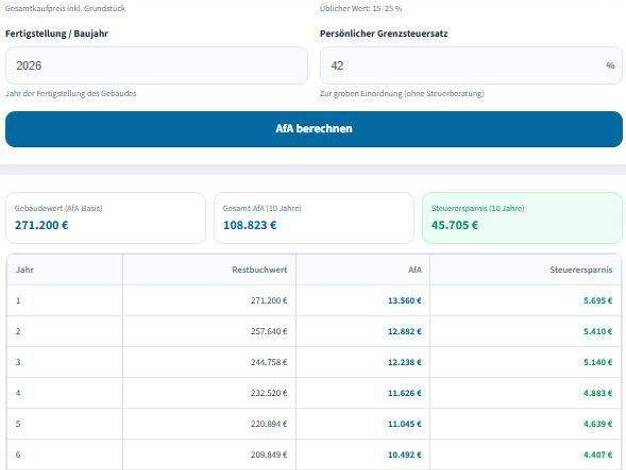Select the green Steuerersparnis (10 Jahre) card

(521, 217)
